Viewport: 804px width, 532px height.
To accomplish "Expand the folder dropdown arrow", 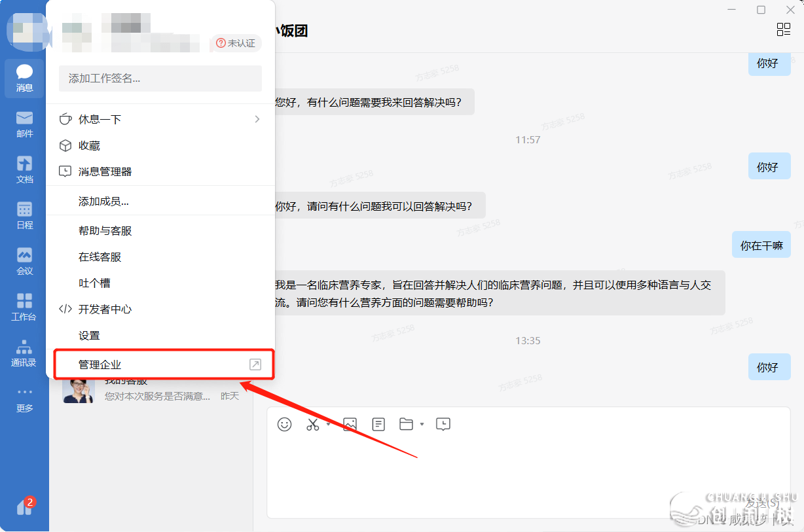I will point(422,424).
